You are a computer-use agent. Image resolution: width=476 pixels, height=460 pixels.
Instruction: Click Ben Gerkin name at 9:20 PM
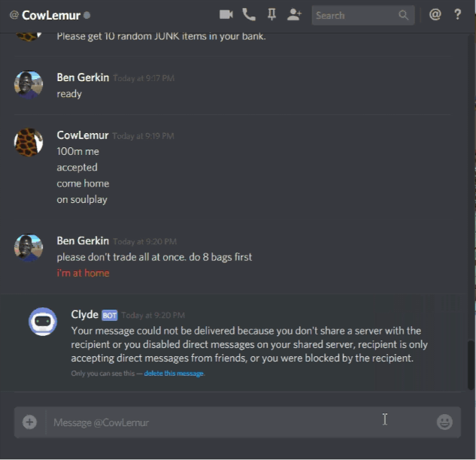pyautogui.click(x=83, y=241)
